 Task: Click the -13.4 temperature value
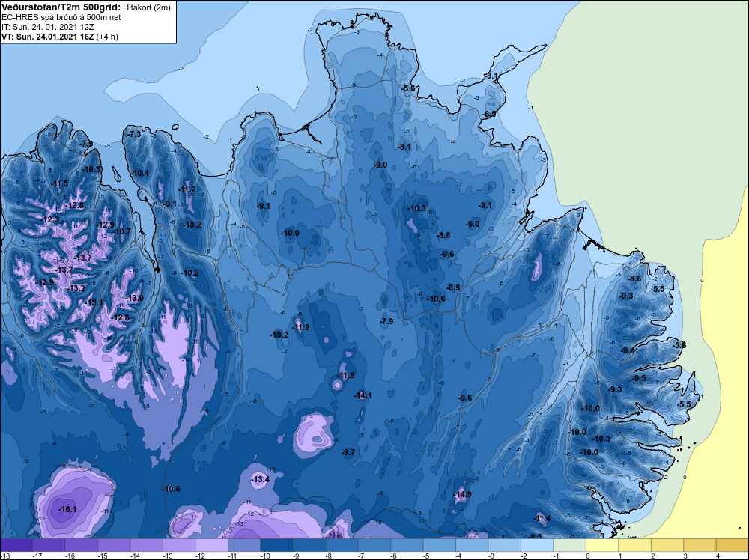tap(261, 479)
